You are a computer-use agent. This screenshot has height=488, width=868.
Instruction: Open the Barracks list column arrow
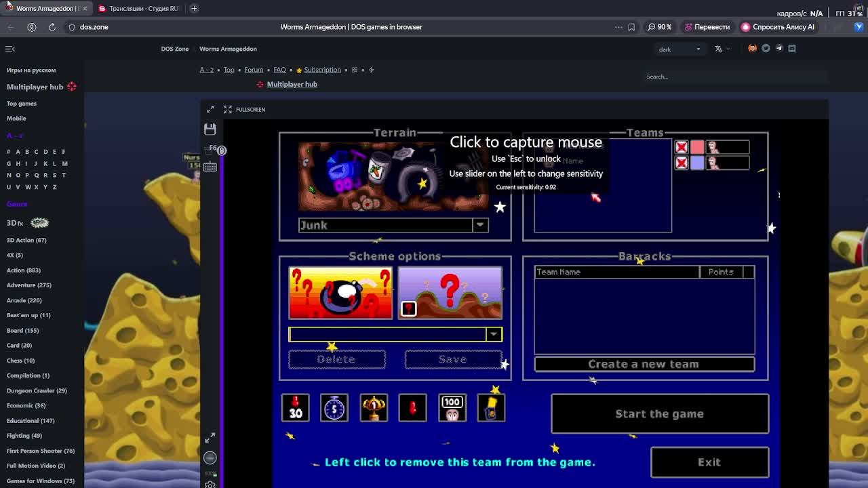749,272
